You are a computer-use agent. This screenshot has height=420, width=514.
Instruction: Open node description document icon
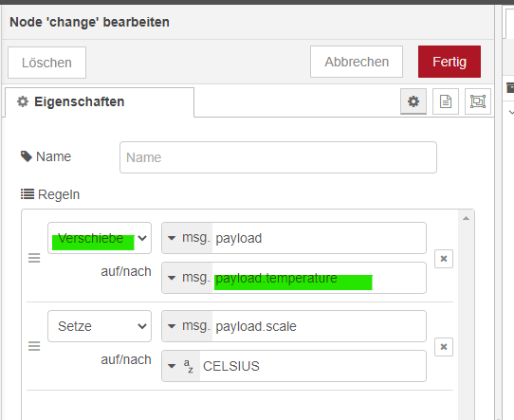[x=445, y=101]
